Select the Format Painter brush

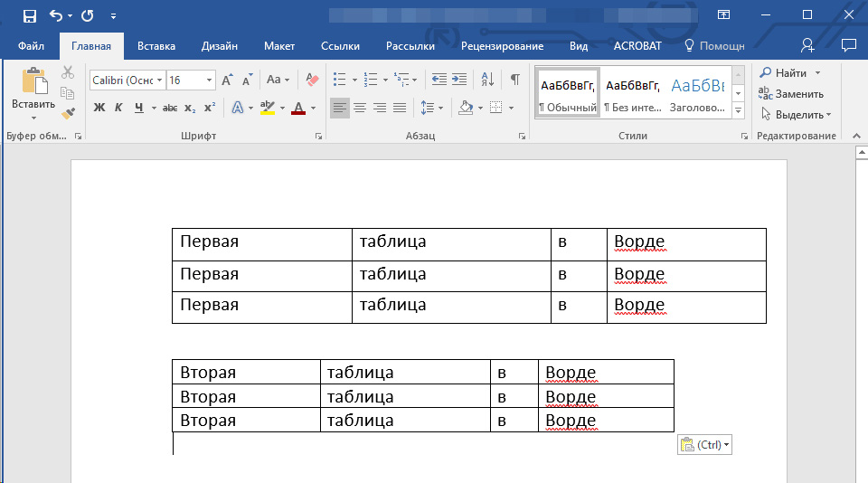click(x=68, y=113)
